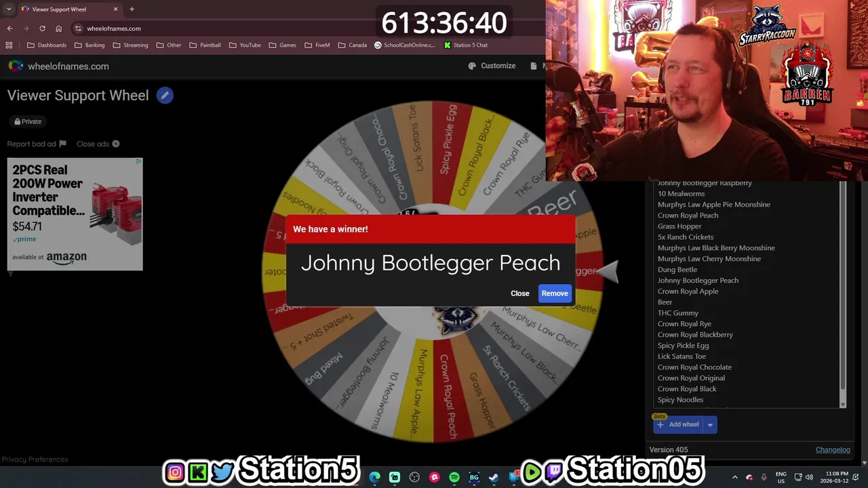Viewport: 868px width, 488px height.
Task: Open the teal chat app in taskbar
Action: coord(395,477)
